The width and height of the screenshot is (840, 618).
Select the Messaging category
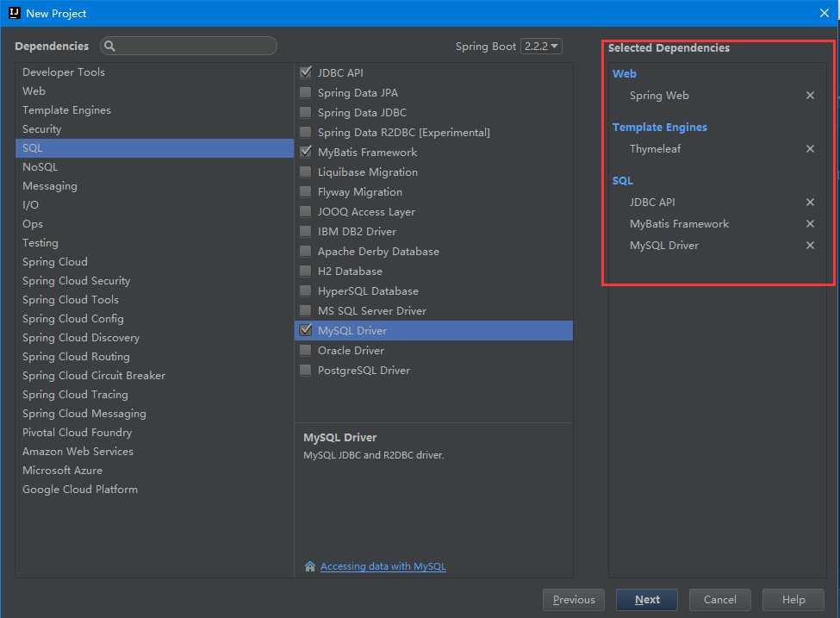[x=154, y=186]
